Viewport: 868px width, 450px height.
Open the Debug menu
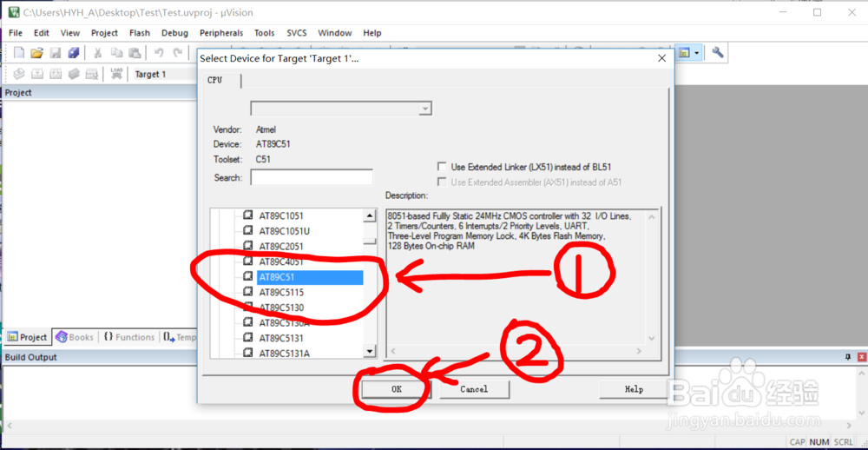[x=175, y=33]
